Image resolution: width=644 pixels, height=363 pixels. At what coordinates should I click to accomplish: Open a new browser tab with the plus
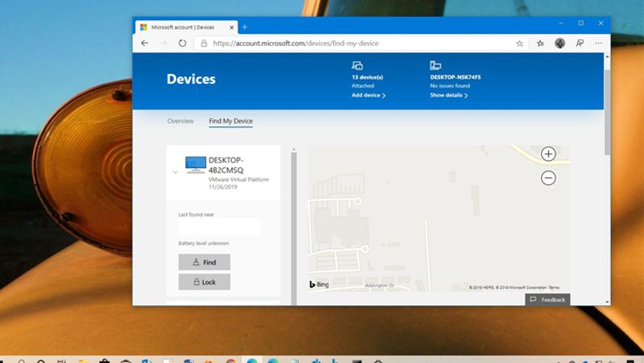(x=245, y=27)
